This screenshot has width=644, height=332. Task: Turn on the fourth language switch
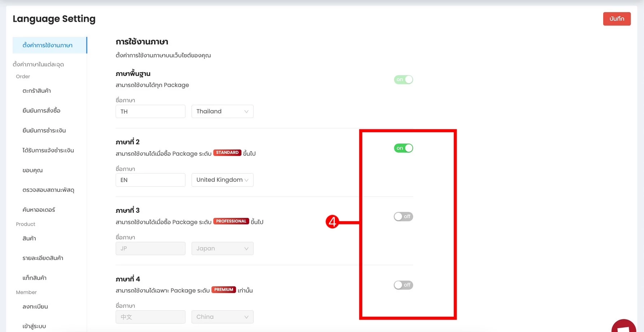click(403, 285)
